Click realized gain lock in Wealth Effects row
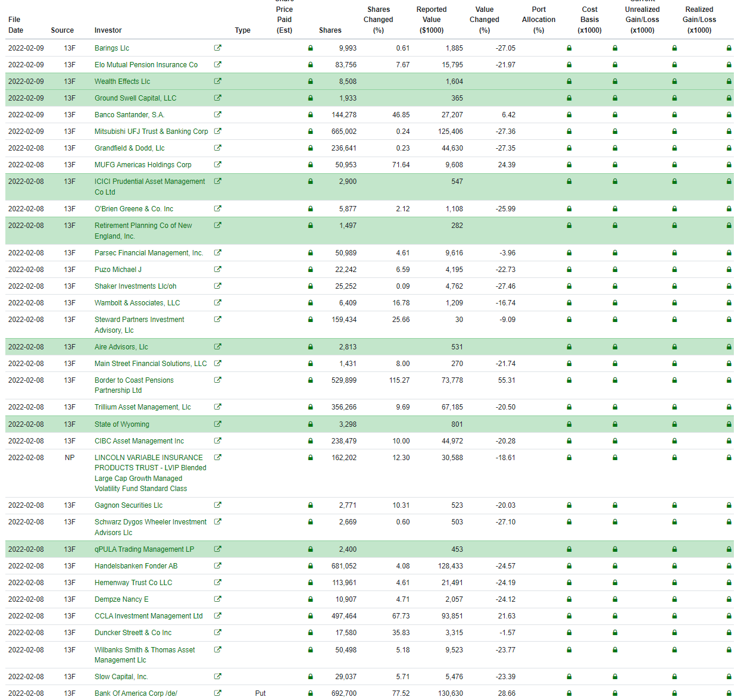This screenshot has width=744, height=700. coord(729,82)
